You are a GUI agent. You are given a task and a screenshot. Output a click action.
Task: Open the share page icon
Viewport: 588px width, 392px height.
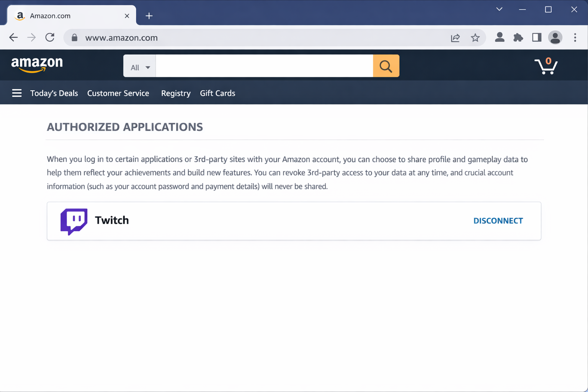pyautogui.click(x=455, y=38)
